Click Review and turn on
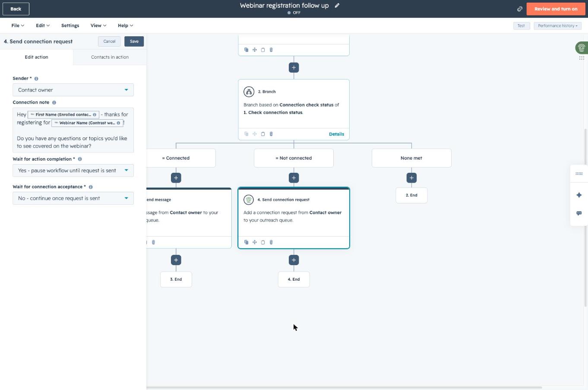 tap(556, 9)
